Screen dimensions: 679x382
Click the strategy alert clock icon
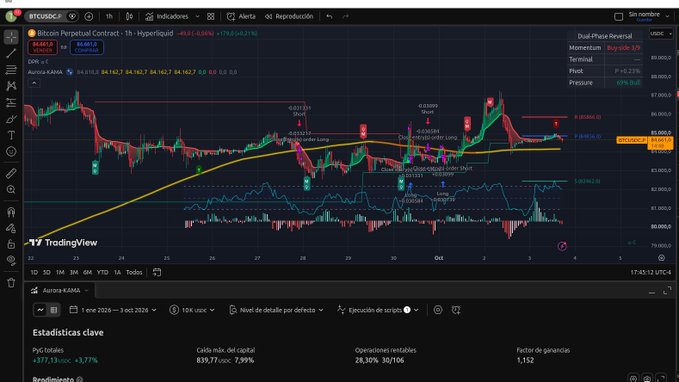pos(456,310)
